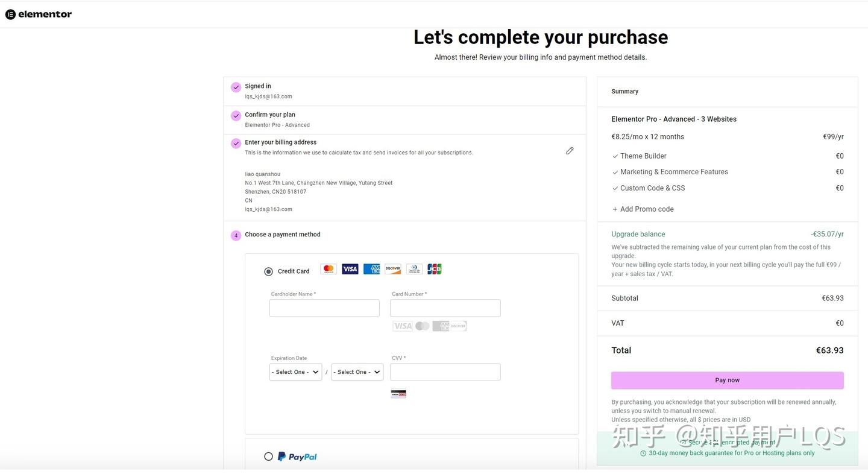Click the American Express logo beside Credit Card
The height and width of the screenshot is (474, 868).
click(371, 269)
